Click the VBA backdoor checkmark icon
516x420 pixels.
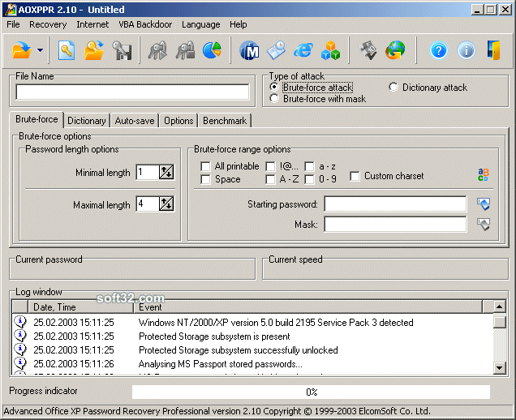coord(368,50)
